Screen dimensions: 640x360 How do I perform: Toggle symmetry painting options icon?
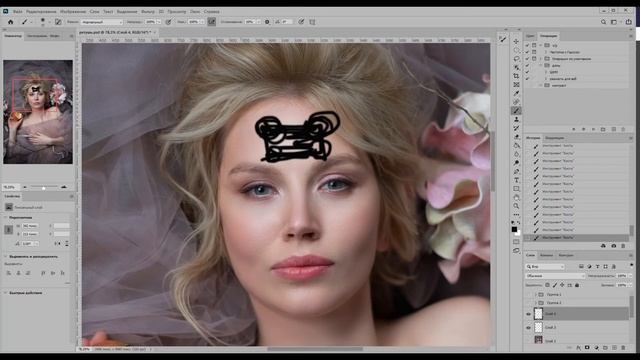coord(312,22)
